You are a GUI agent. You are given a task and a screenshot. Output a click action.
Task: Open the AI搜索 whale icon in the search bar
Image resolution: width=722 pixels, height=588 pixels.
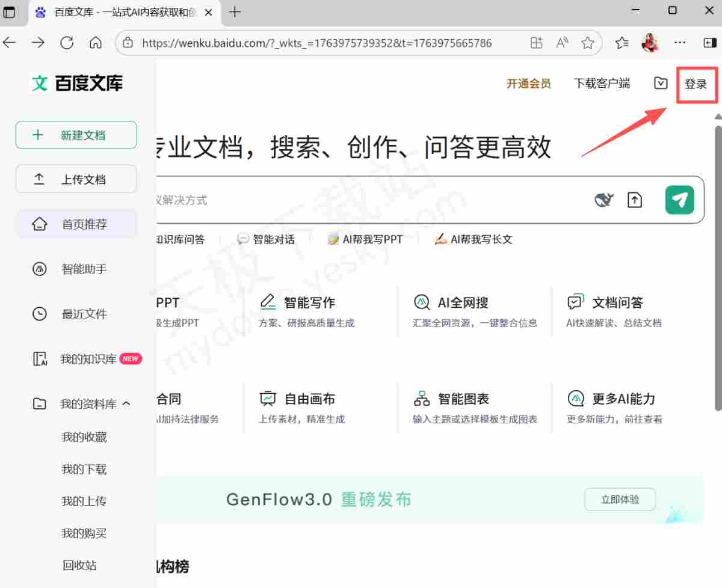click(x=604, y=199)
